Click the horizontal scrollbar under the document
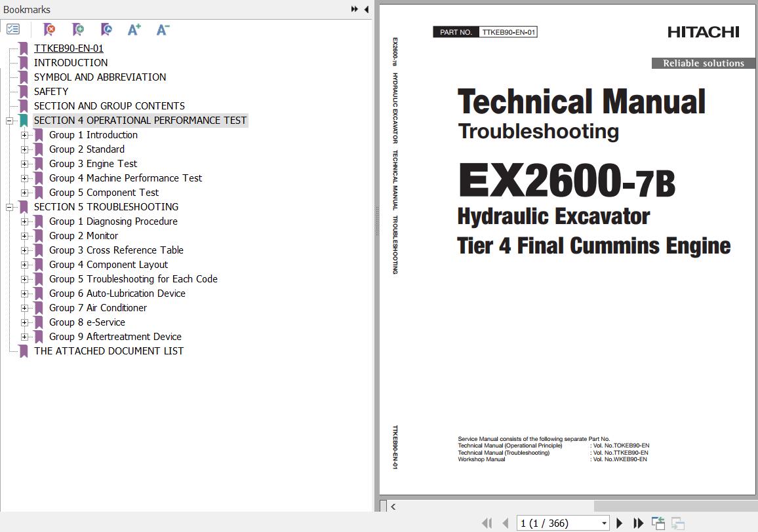Image resolution: width=758 pixels, height=532 pixels. (675, 506)
